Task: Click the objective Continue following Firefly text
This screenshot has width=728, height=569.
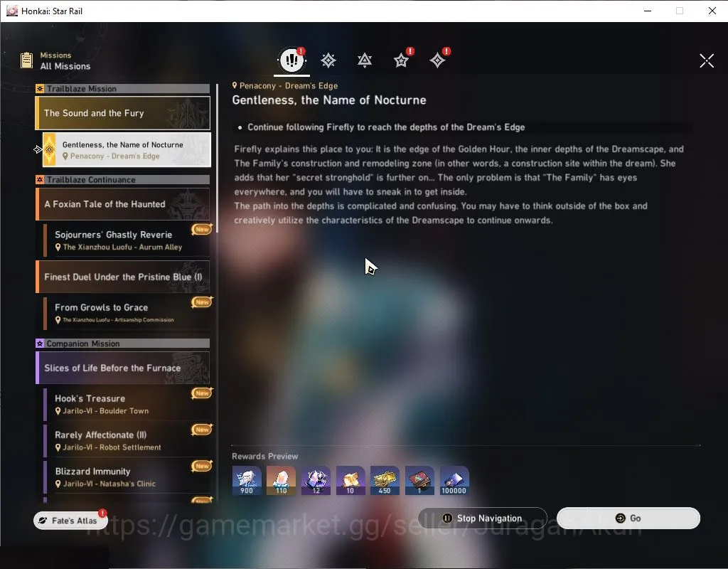Action: pyautogui.click(x=386, y=127)
